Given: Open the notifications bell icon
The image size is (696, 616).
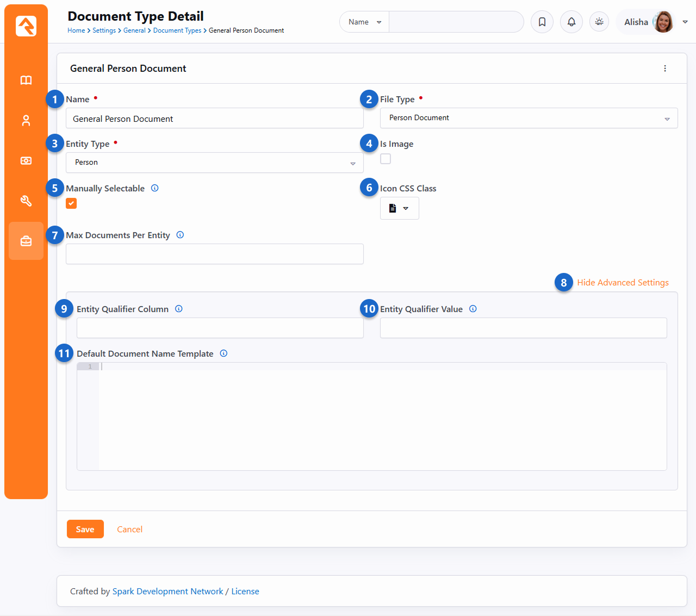Looking at the screenshot, I should click(571, 22).
